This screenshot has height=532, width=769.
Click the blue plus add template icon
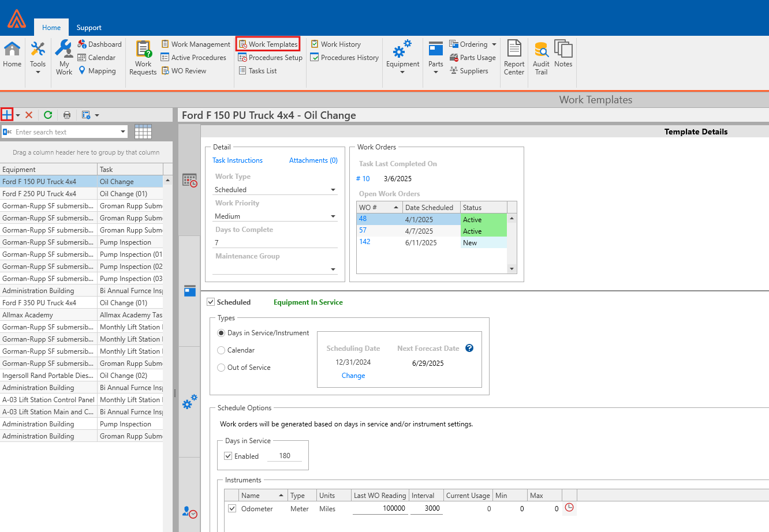coord(7,115)
